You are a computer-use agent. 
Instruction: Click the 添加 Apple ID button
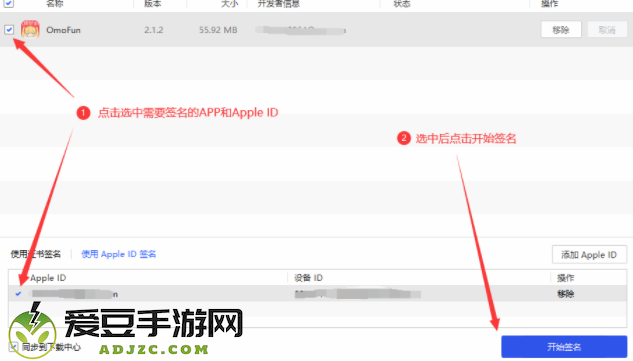(x=589, y=255)
